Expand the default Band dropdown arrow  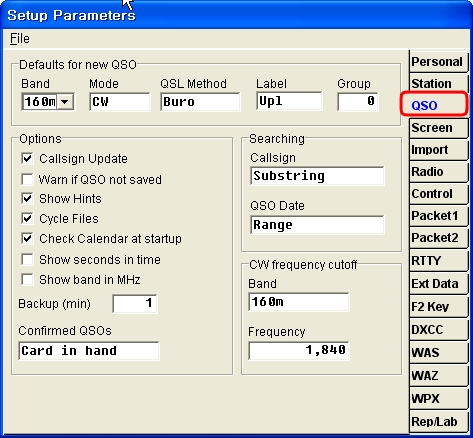[x=65, y=102]
